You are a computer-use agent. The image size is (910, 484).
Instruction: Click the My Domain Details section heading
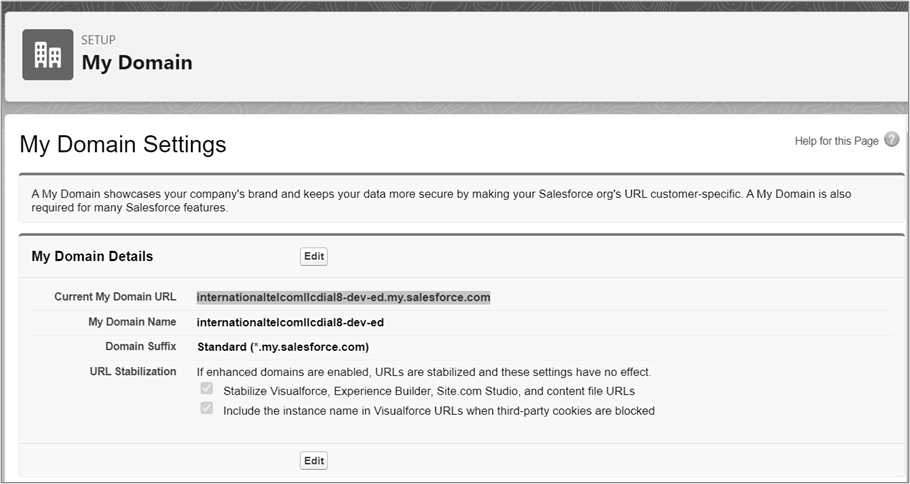pyautogui.click(x=92, y=257)
